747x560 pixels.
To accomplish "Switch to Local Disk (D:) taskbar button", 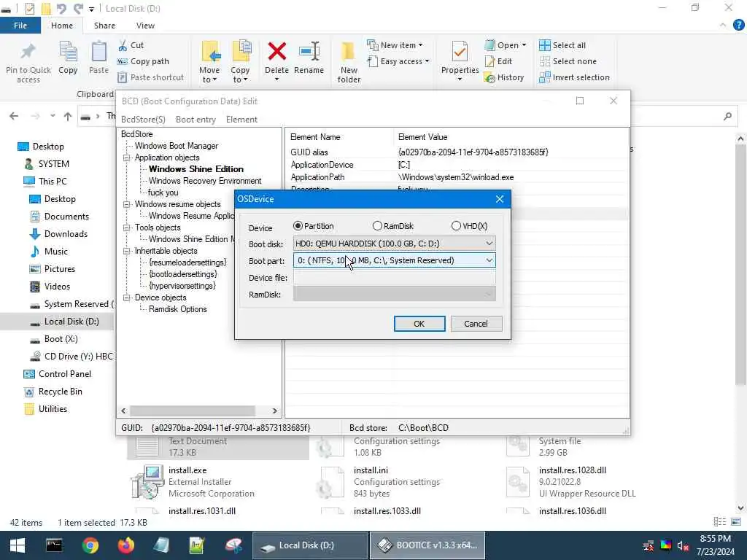I will (x=309, y=545).
